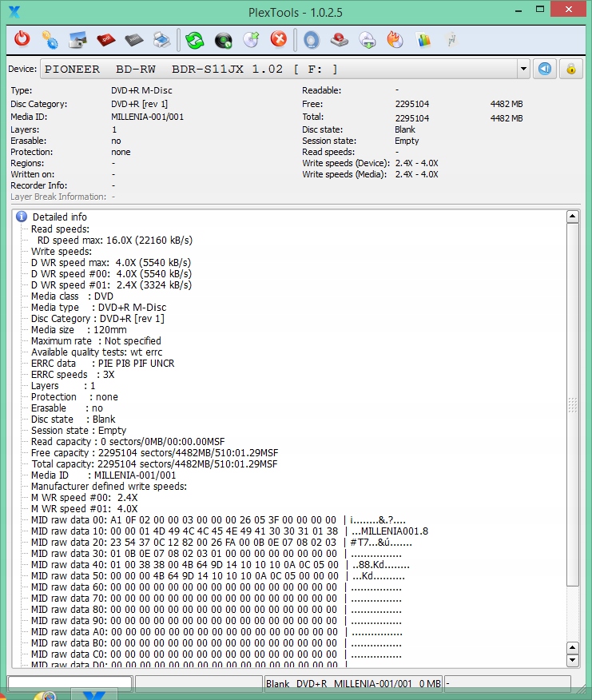Select the Detailed info tree header
The height and width of the screenshot is (700, 592).
click(59, 217)
